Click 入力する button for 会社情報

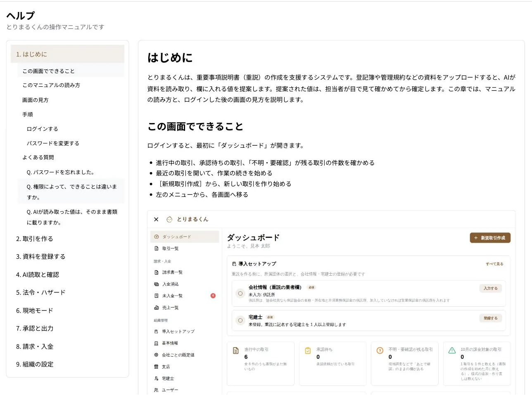[x=491, y=288]
